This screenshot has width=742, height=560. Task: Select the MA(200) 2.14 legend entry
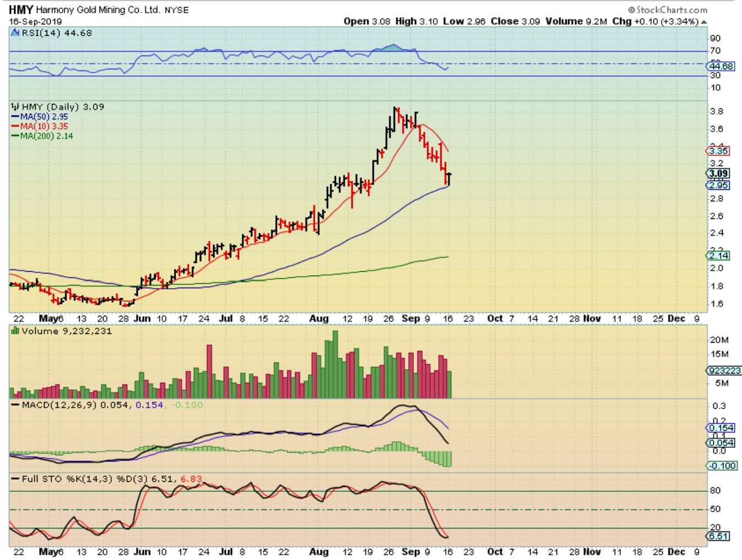pos(42,136)
